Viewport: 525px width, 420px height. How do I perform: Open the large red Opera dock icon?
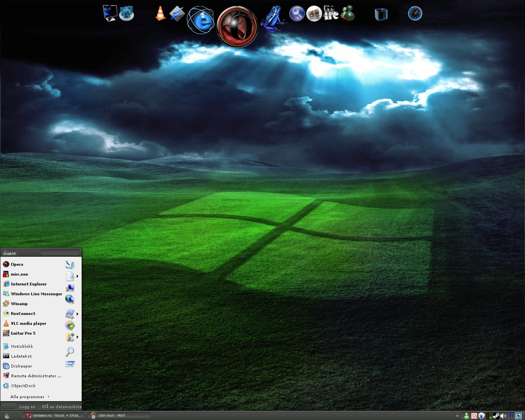237,26
